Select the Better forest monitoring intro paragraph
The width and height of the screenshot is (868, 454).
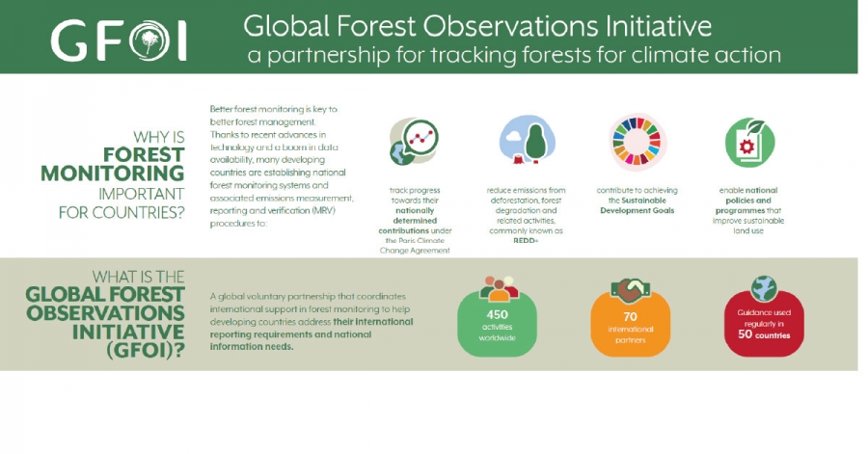[282, 166]
